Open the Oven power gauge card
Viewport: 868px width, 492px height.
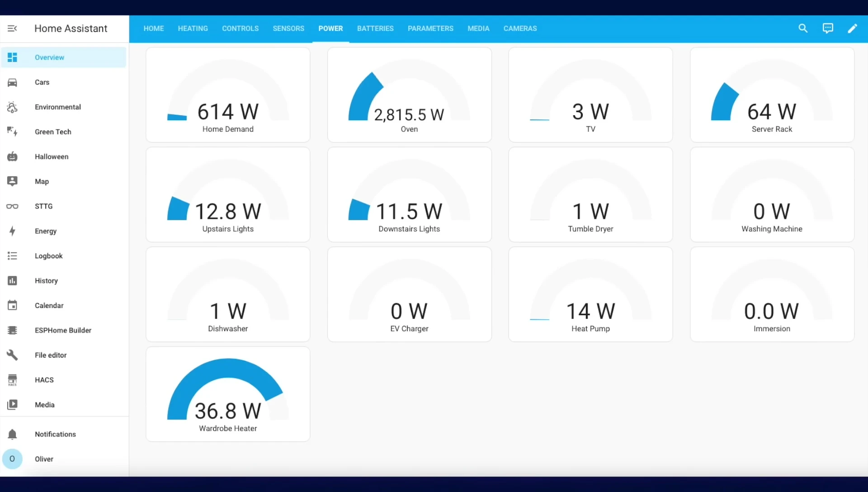click(409, 95)
